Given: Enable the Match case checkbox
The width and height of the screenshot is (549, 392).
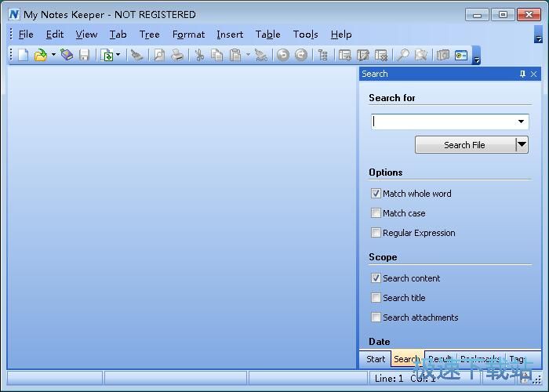Looking at the screenshot, I should coord(376,212).
